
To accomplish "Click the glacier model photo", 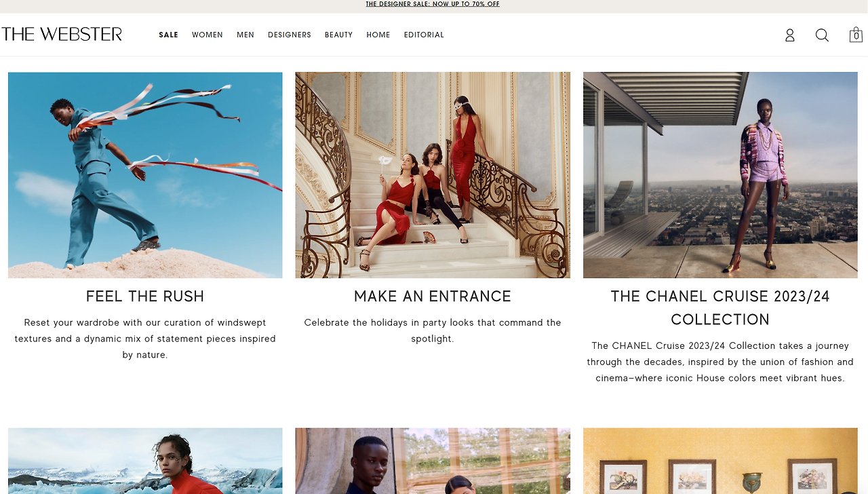I will (x=145, y=461).
